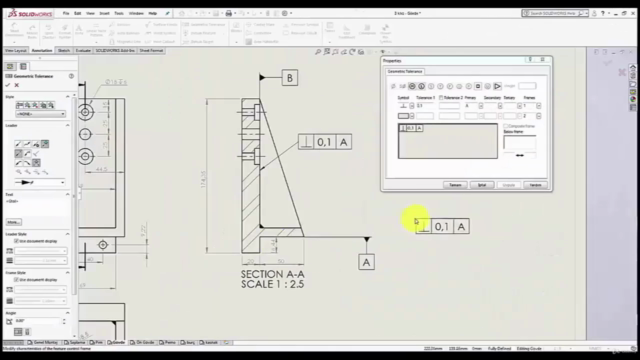640x360 pixels.
Task: Open Options gear in the top toolbar
Action: pyautogui.click(x=285, y=13)
